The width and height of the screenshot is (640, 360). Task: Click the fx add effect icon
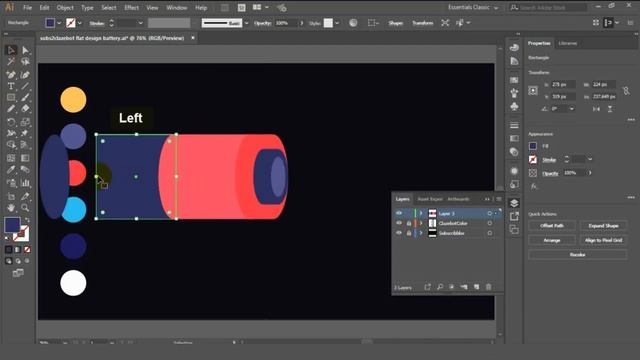click(x=533, y=187)
